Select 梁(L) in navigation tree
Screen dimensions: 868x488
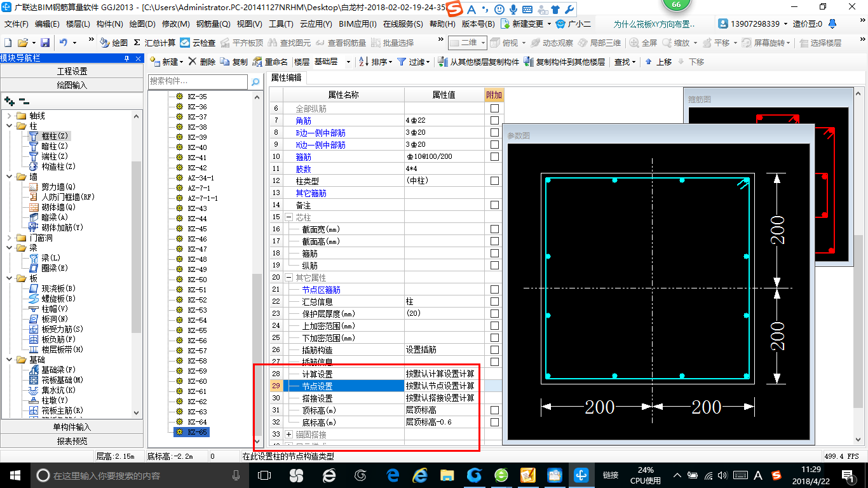tap(45, 258)
